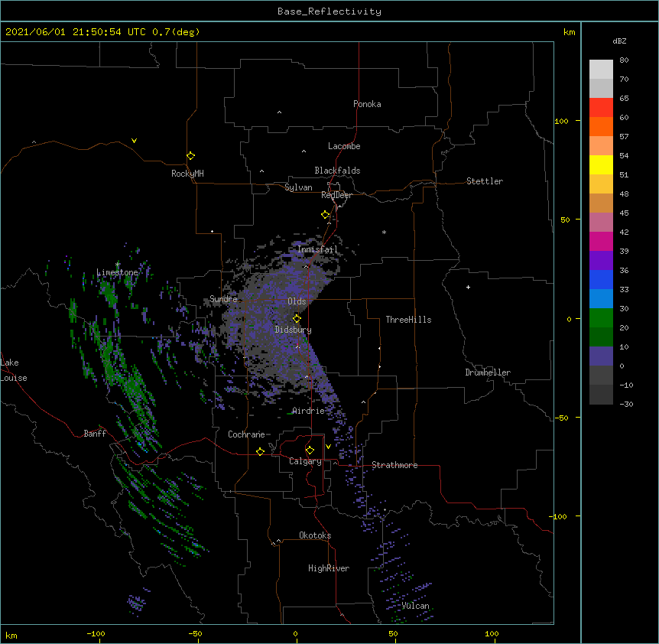Click the asterisk marker east of Innisfail
The height and width of the screenshot is (644, 659).
click(x=384, y=232)
